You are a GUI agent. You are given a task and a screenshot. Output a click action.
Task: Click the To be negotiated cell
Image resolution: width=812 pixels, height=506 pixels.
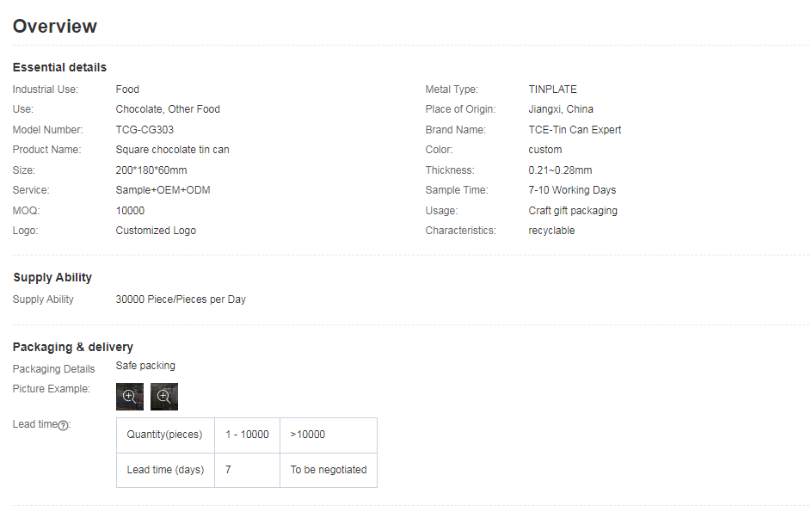328,470
